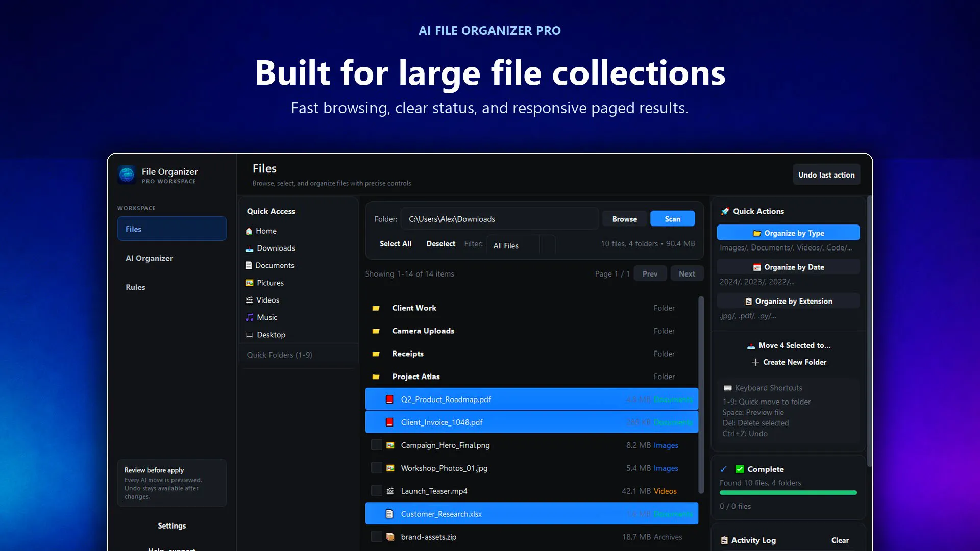Open the Files workspace tab
This screenshot has width=980, height=551.
coord(171,229)
